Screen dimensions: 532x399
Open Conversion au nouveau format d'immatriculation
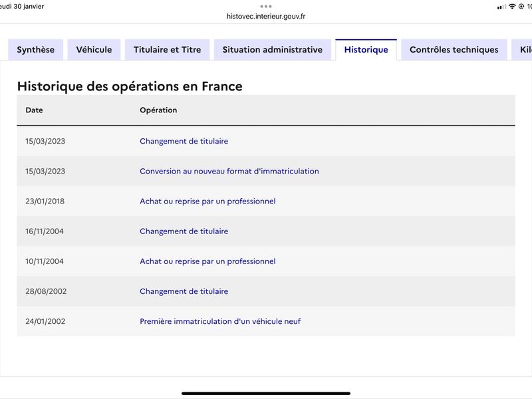pos(229,171)
